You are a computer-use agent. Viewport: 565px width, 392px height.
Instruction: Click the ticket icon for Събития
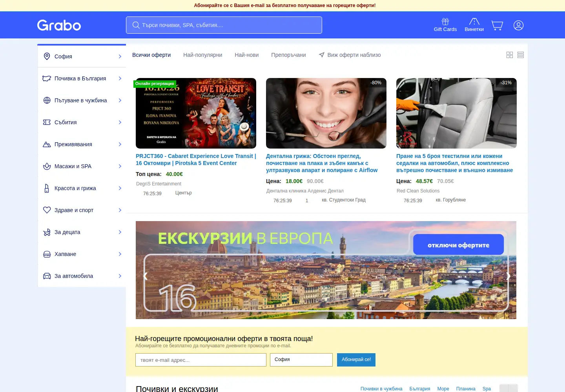point(47,122)
